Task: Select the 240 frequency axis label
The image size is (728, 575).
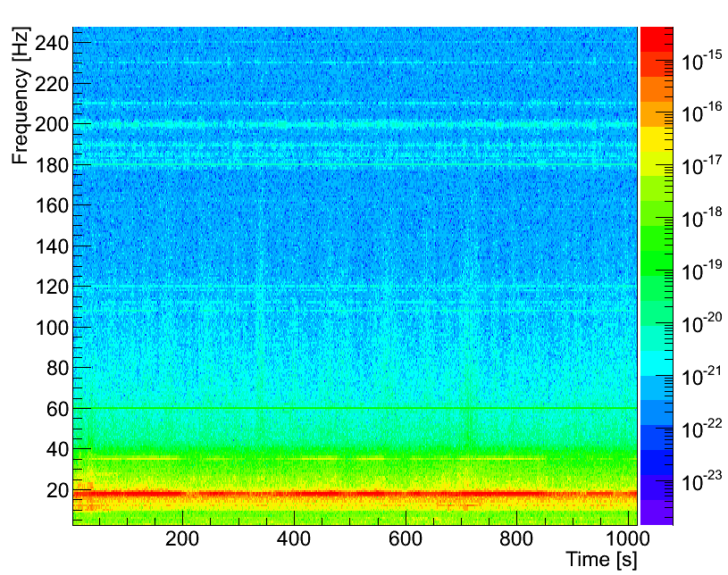Action: (x=52, y=44)
